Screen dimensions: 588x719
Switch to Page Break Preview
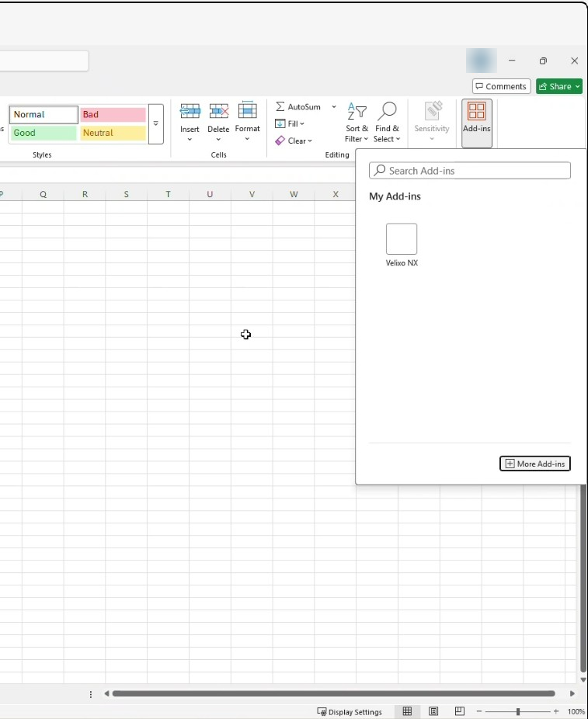[x=460, y=711]
